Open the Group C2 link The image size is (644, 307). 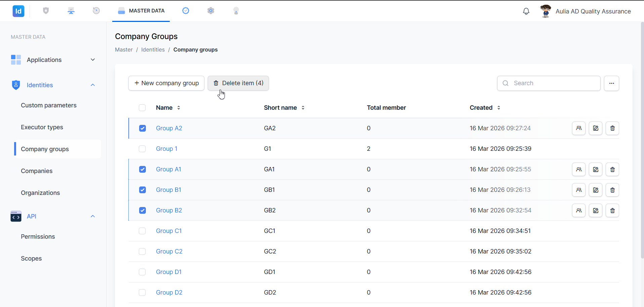click(169, 251)
